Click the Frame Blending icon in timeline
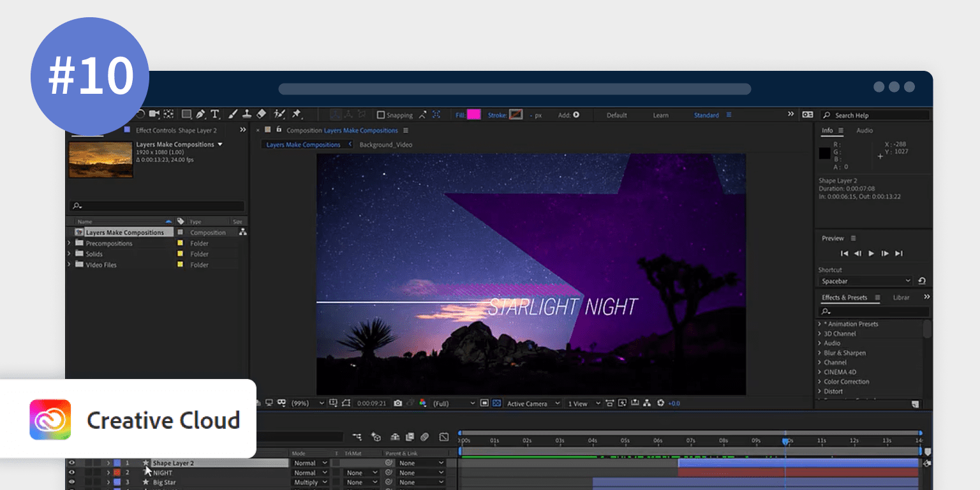The width and height of the screenshot is (980, 490). 410,437
